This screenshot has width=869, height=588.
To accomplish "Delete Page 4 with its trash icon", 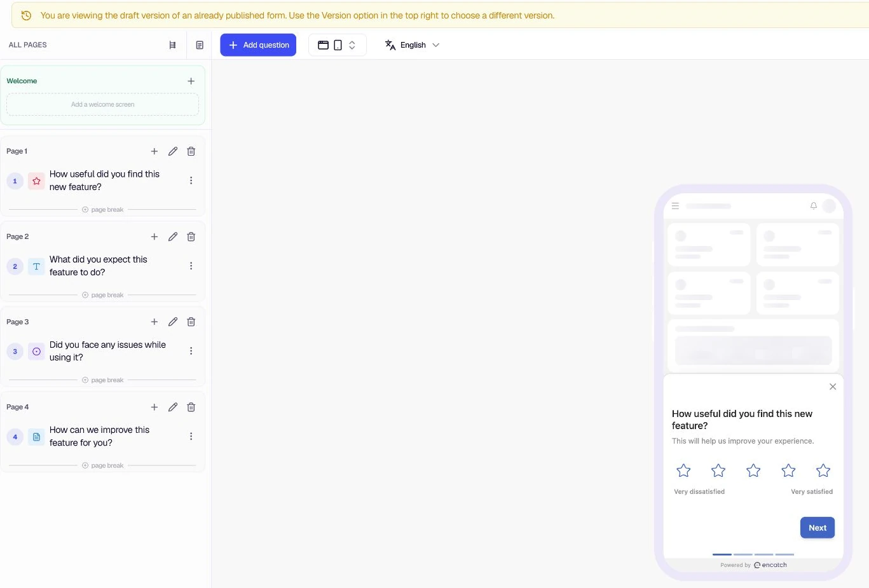I will 191,407.
